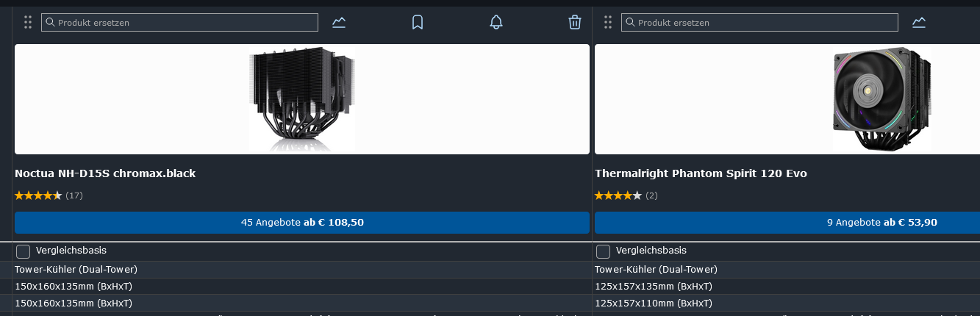Click drag handle icon for Noctua column
Viewport: 980px width, 316px height.
(28, 22)
